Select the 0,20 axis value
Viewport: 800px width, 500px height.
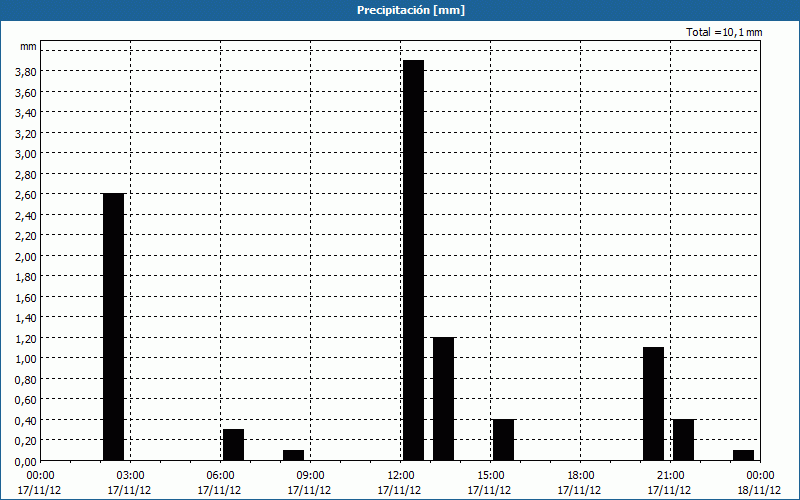click(x=26, y=441)
